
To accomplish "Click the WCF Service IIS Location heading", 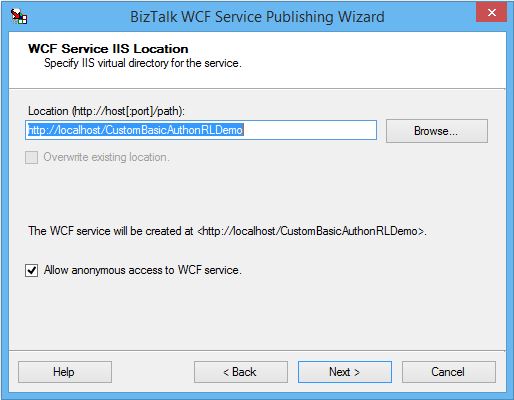I will (x=108, y=49).
